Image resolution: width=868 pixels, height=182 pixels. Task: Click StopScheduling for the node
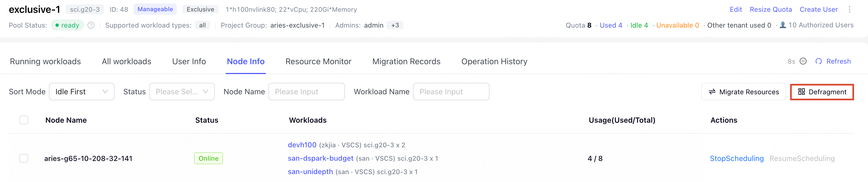(737, 158)
